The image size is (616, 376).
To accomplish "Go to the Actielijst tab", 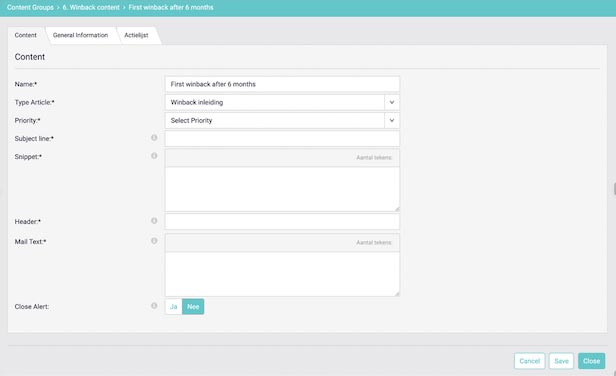I will click(136, 35).
